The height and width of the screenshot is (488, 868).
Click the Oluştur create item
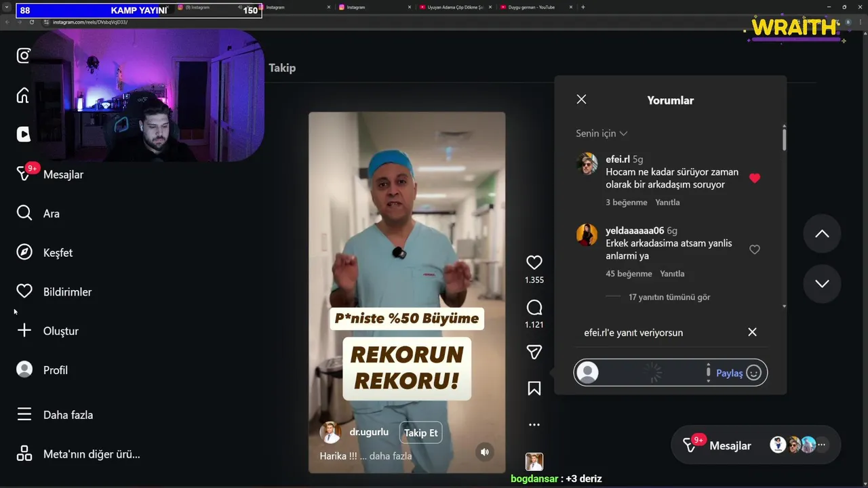point(48,331)
